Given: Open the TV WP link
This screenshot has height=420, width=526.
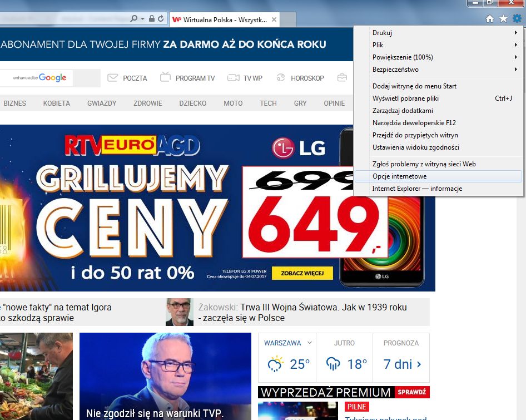Looking at the screenshot, I should pyautogui.click(x=252, y=78).
